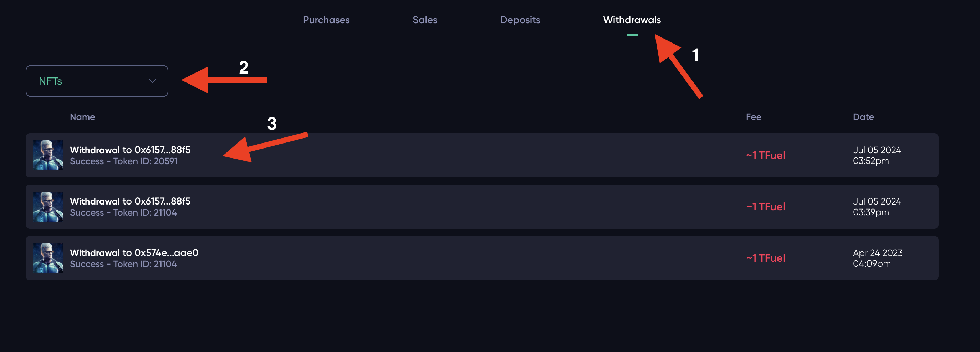980x352 pixels.
Task: Click the Name column header
Action: click(x=82, y=117)
